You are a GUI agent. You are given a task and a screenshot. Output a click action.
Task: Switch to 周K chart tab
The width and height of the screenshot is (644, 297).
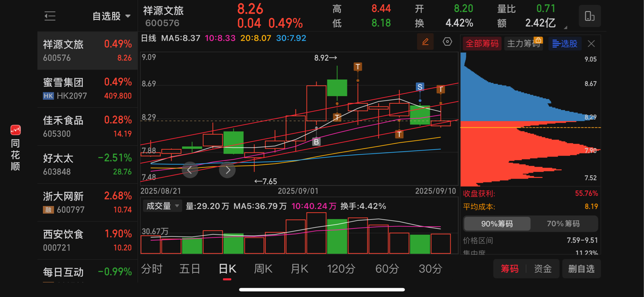(263, 269)
